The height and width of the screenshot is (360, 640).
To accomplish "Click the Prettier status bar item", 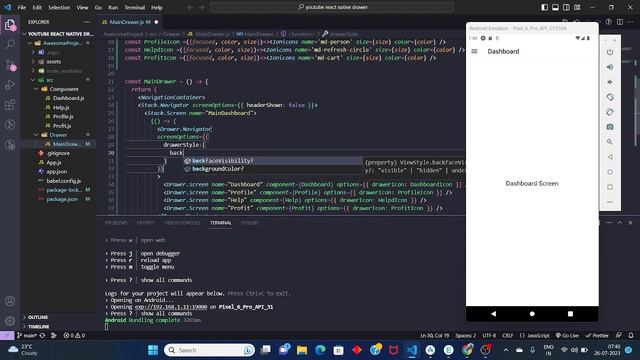I will [x=597, y=336].
